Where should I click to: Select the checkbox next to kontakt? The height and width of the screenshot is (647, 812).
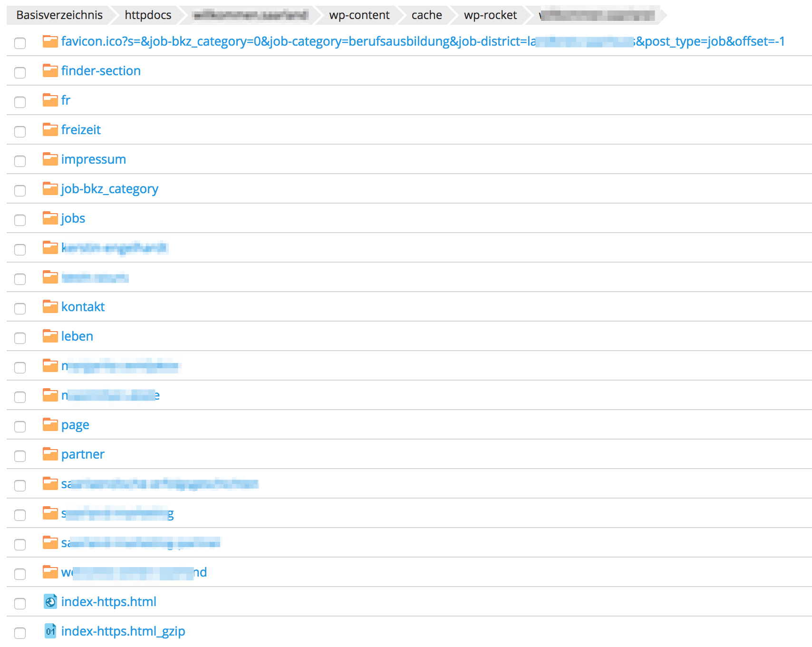(20, 309)
